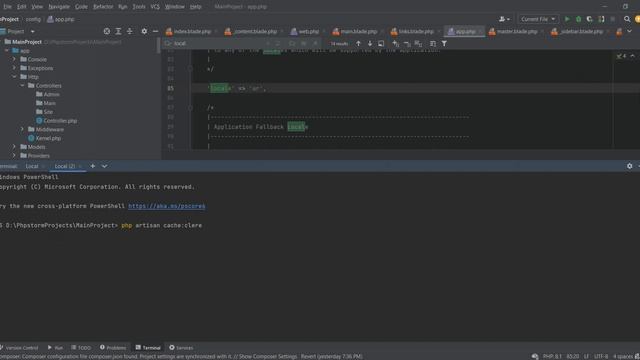Hide the Project panel with minus icon
Viewport: 640px width, 360px height.
tap(156, 31)
